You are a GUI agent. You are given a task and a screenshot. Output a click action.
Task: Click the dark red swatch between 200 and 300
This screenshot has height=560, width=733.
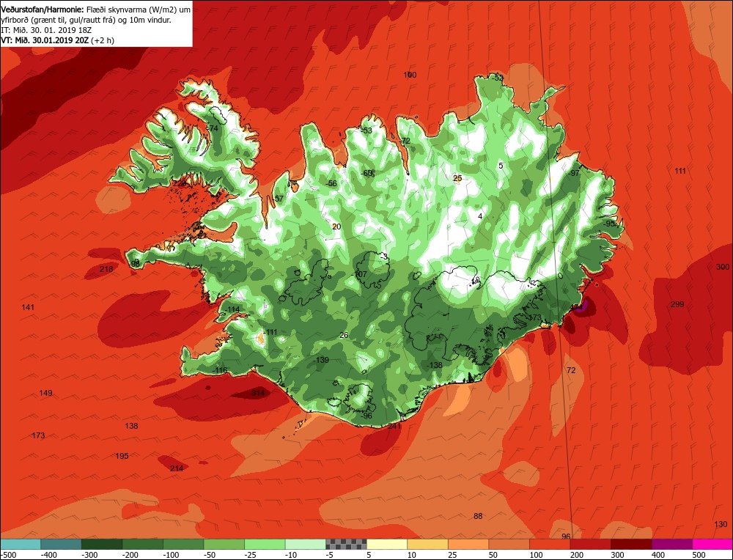pyautogui.click(x=590, y=544)
